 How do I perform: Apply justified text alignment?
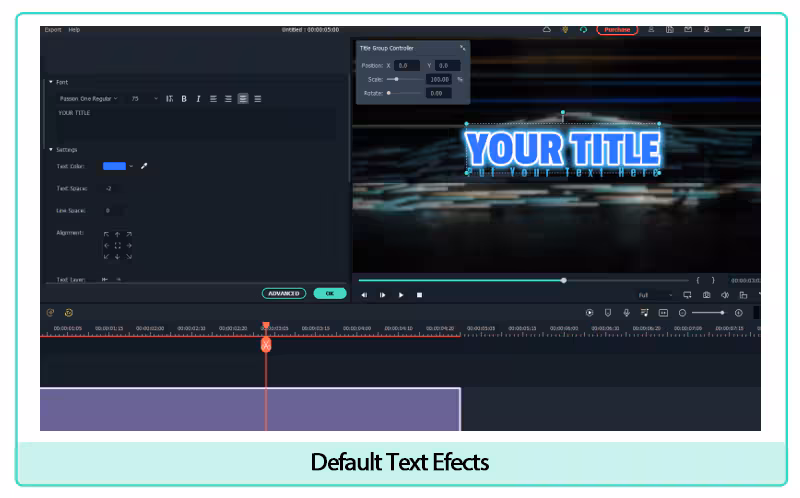tap(258, 99)
